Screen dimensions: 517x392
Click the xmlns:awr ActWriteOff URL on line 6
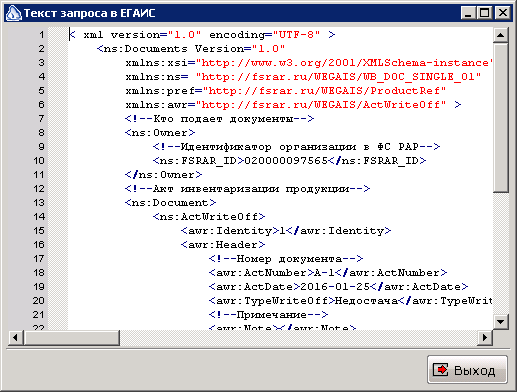pos(321,105)
